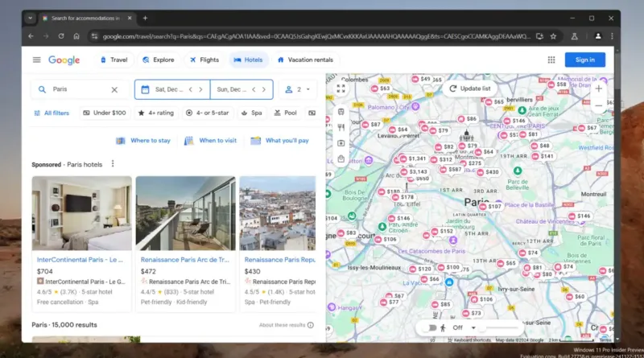Select the $1,341 hotel pin on map
The width and height of the screenshot is (644, 358).
(x=413, y=158)
